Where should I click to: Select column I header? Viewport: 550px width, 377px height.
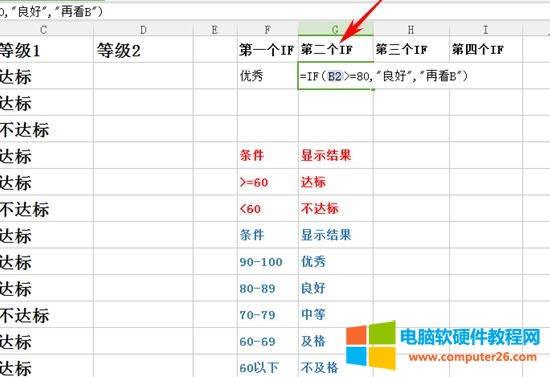486,30
